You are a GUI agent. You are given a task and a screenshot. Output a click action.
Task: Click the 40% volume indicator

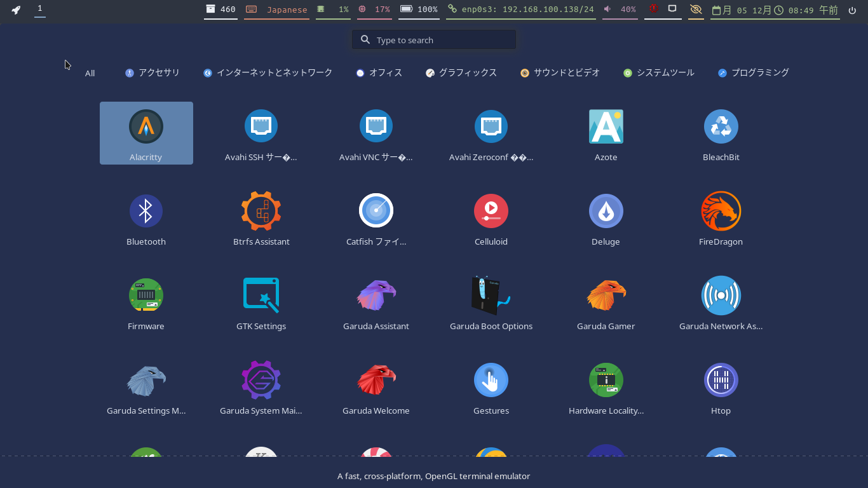coord(620,10)
